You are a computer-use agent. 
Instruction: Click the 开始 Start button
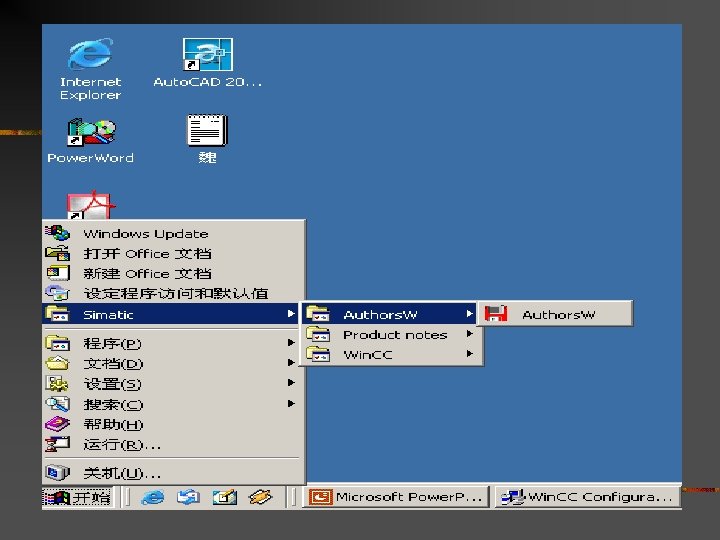[78, 497]
